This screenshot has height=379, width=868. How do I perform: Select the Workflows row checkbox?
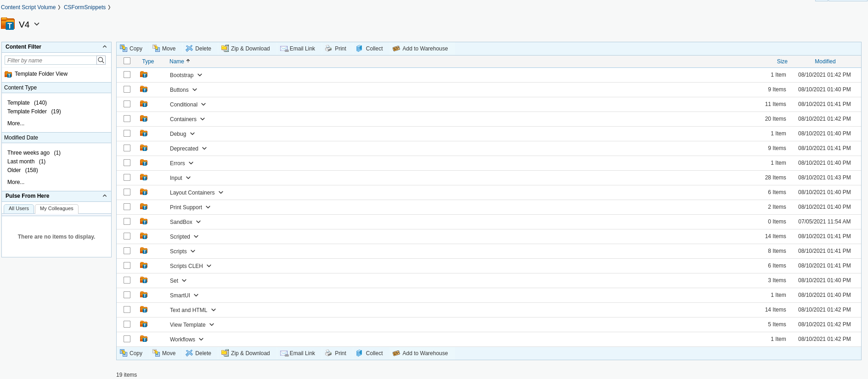[x=127, y=339]
